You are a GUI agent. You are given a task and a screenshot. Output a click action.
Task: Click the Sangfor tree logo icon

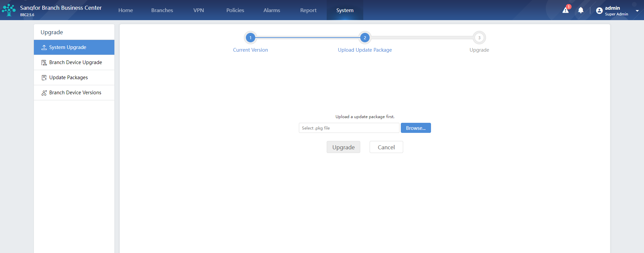pyautogui.click(x=9, y=10)
